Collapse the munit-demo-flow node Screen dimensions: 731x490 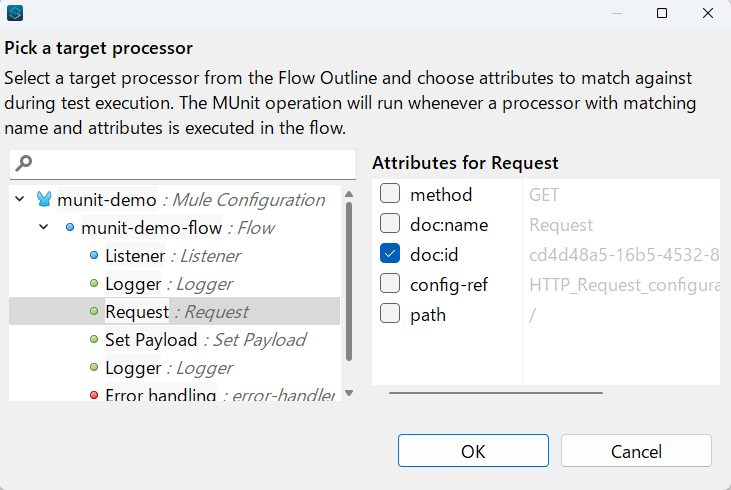click(x=44, y=228)
